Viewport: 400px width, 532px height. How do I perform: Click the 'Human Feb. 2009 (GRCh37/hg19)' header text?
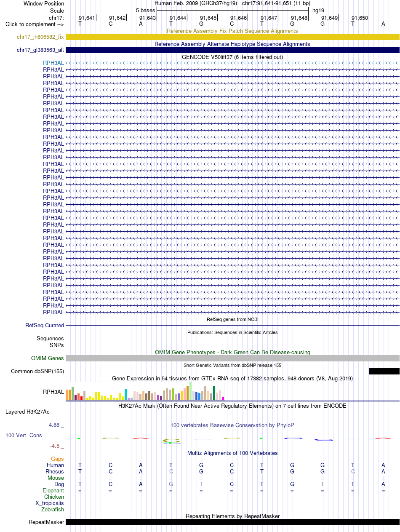pos(196,3)
